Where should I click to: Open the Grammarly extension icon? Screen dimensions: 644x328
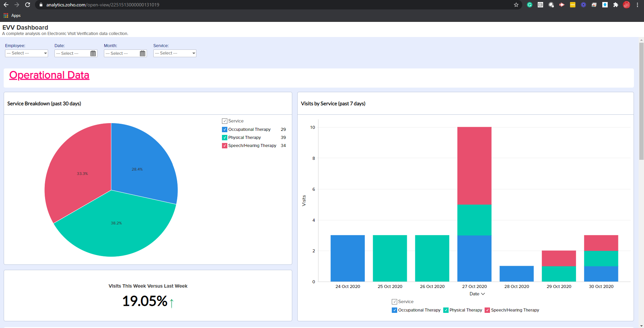pyautogui.click(x=530, y=5)
